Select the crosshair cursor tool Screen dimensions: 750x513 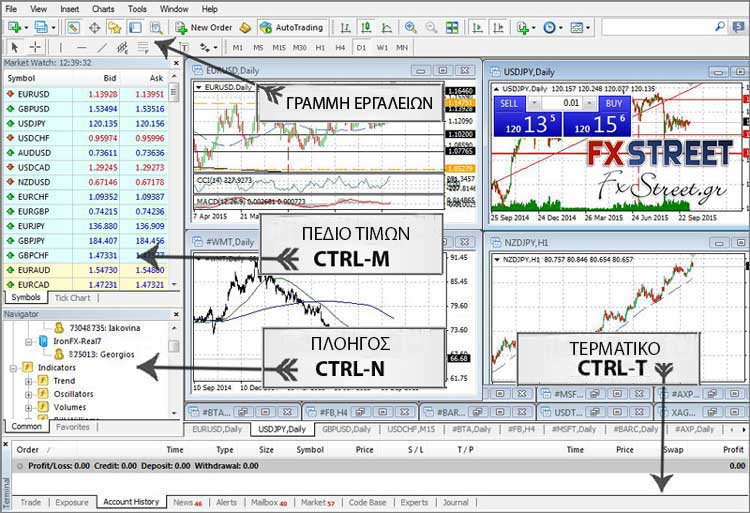coord(35,47)
